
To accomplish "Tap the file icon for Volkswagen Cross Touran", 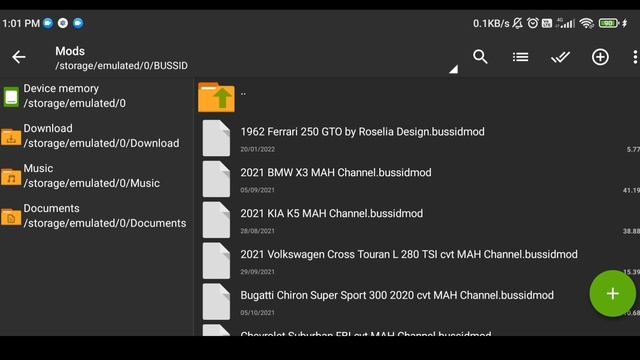I will pyautogui.click(x=216, y=260).
